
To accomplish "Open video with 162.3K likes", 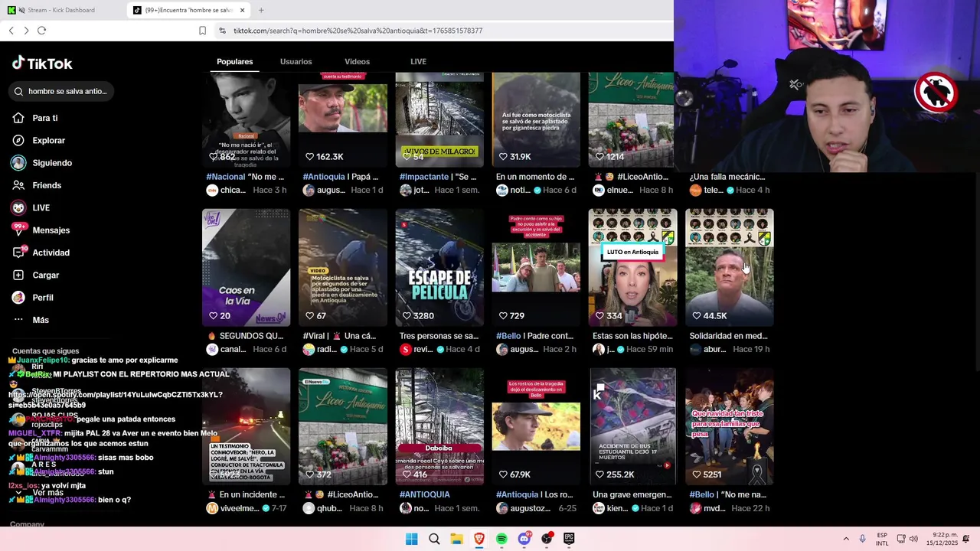I will coord(343,119).
